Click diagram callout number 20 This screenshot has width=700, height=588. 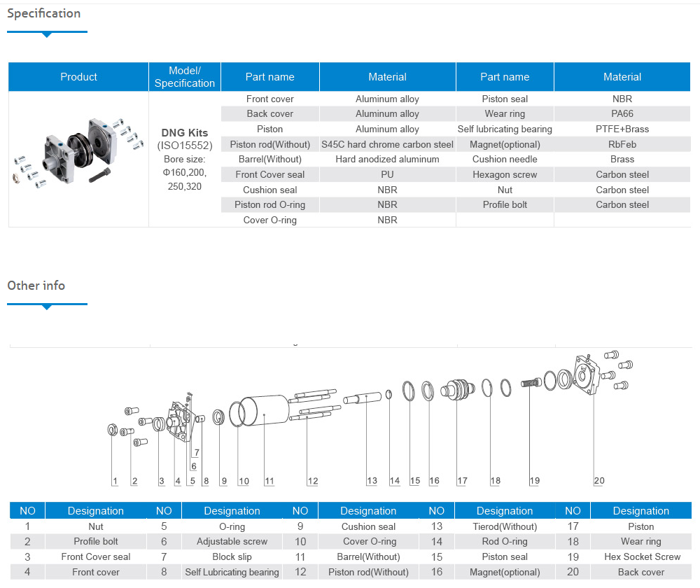[599, 481]
